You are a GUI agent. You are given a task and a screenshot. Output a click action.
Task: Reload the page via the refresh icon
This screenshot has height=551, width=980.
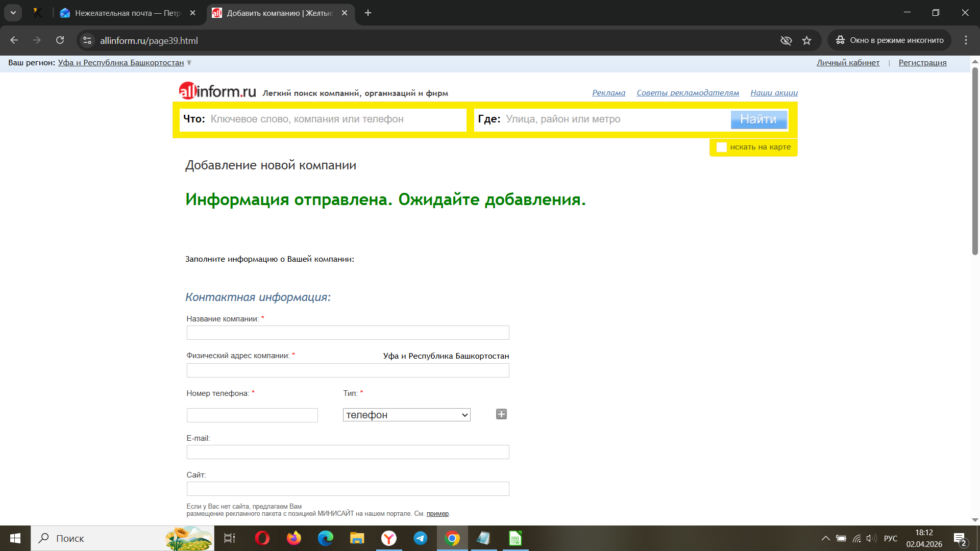60,40
